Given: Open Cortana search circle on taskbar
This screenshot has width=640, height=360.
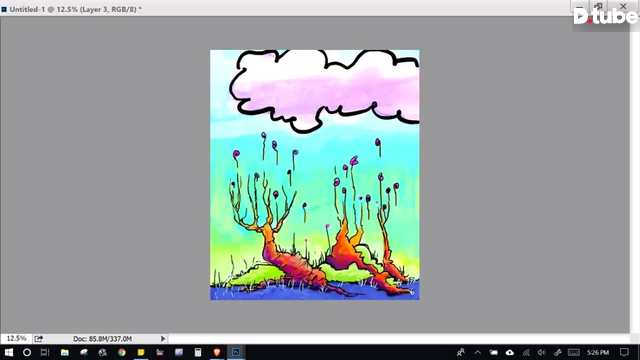Looking at the screenshot, I should coord(27,352).
